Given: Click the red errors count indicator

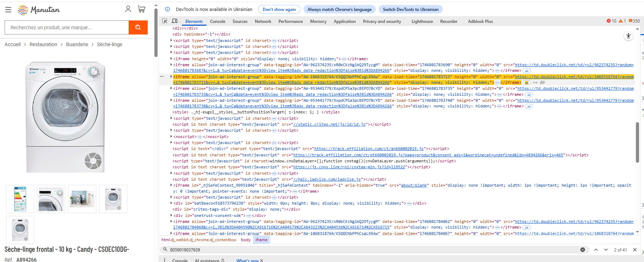Looking at the screenshot, I should tap(612, 21).
